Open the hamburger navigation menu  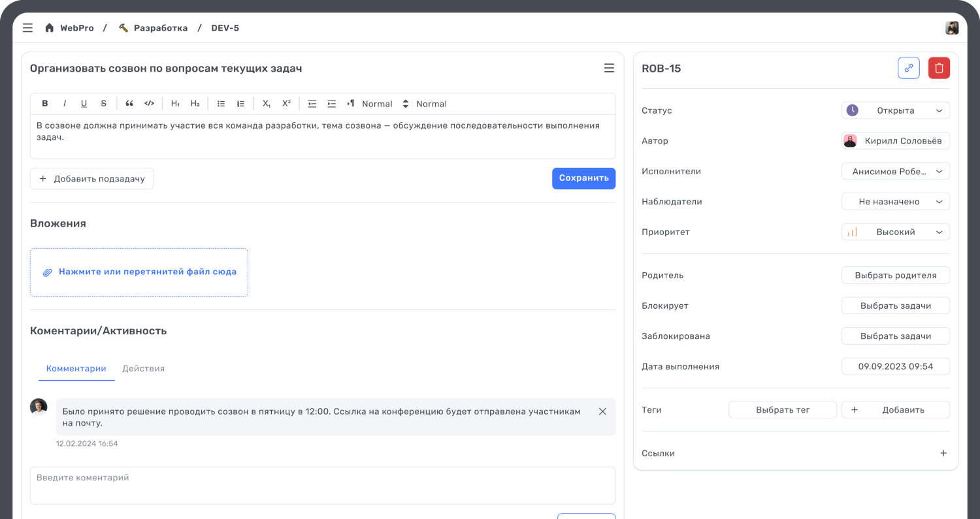coord(27,28)
